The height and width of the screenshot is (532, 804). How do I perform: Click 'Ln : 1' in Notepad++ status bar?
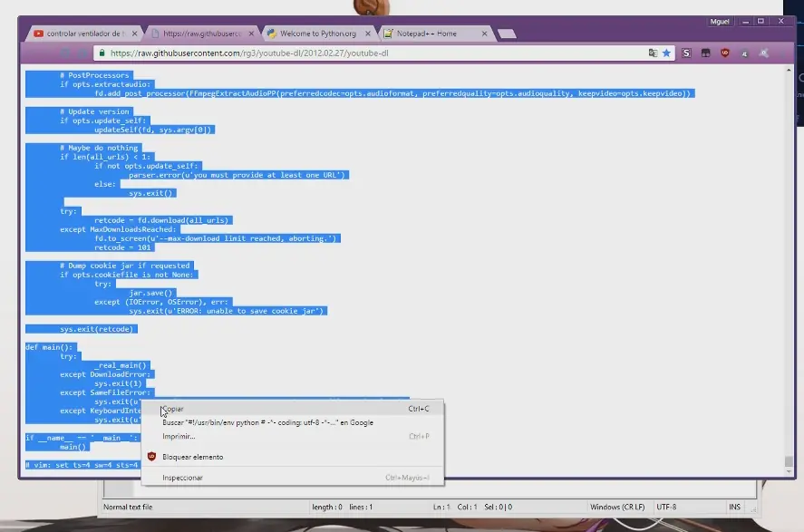(x=441, y=507)
